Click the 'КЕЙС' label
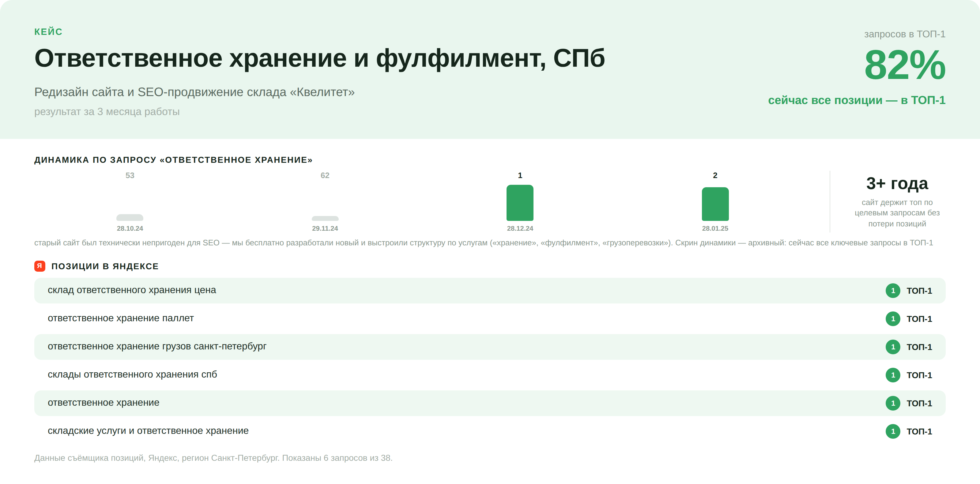 (48, 32)
